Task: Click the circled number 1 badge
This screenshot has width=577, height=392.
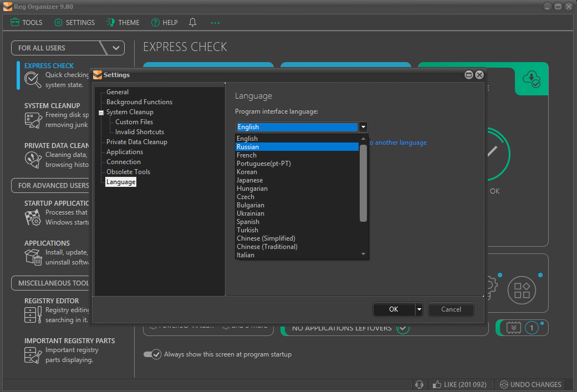Action: click(532, 328)
